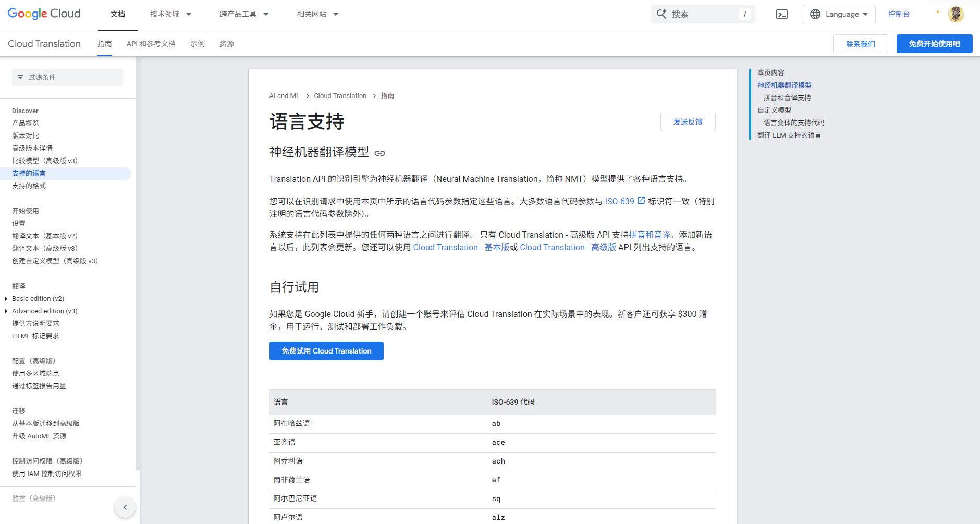The height and width of the screenshot is (524, 980).
Task: Click the search magnifier icon
Action: [x=661, y=14]
